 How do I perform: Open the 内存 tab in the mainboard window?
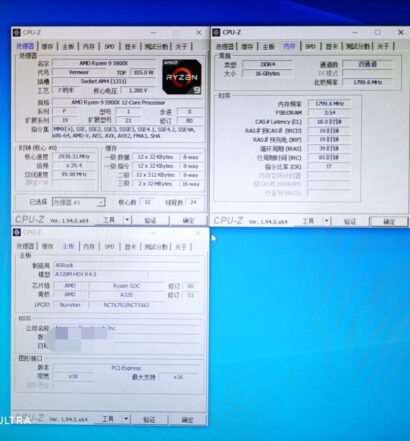[89, 247]
